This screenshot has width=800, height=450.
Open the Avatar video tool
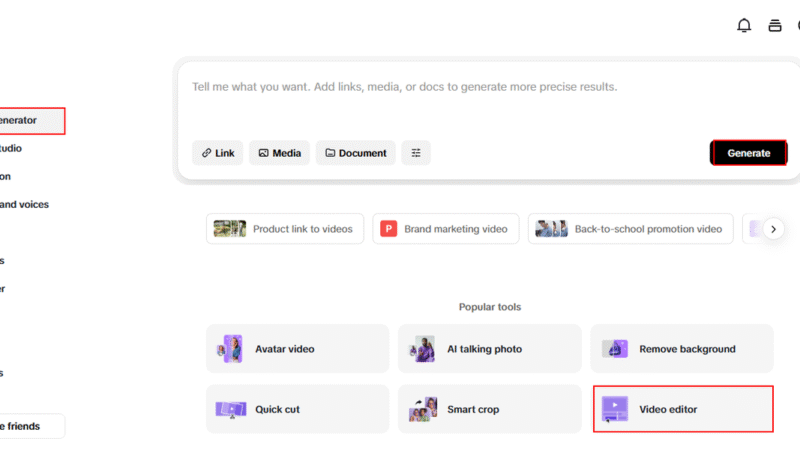click(297, 349)
